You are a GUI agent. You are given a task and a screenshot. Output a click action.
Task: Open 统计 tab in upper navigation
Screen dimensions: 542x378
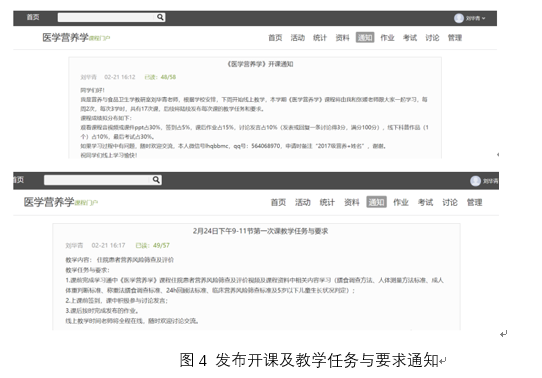click(320, 38)
